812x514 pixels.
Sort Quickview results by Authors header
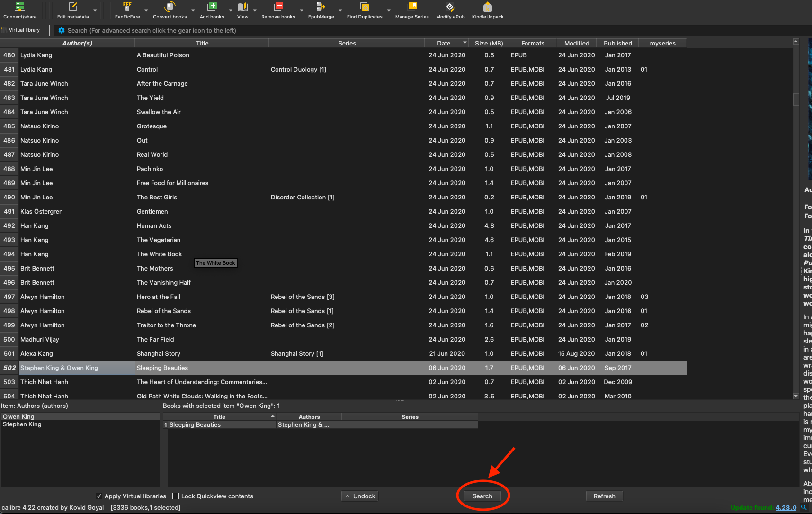coord(309,417)
